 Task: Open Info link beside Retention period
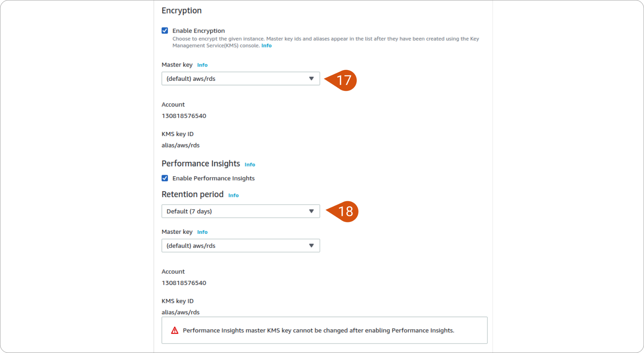coord(234,196)
